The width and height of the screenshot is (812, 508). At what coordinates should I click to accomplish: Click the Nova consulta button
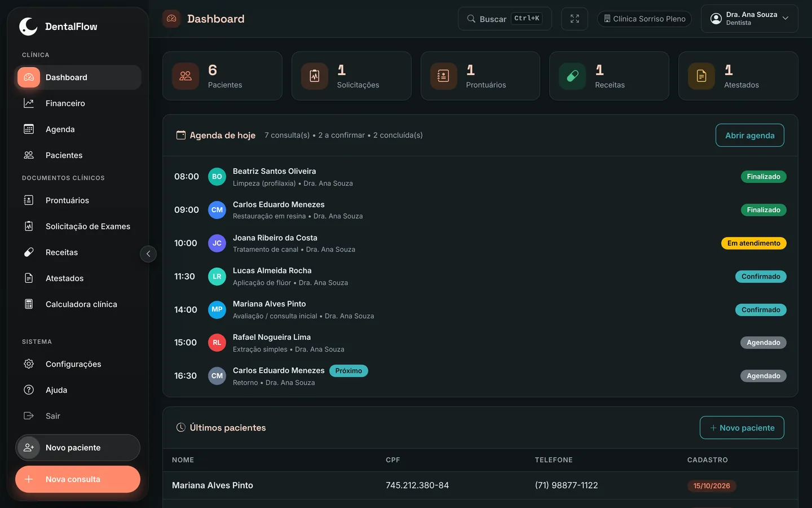click(x=78, y=479)
